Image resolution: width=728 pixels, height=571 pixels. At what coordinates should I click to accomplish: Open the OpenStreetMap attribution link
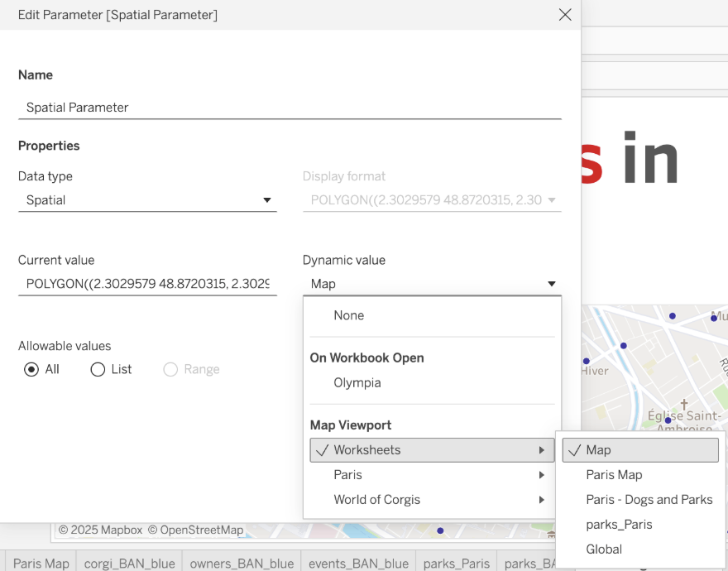pyautogui.click(x=201, y=530)
